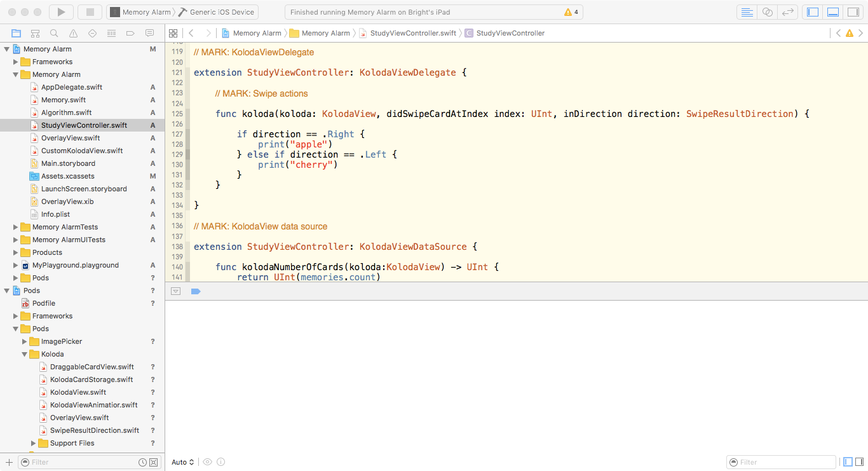Open the debug navigator tab
The image size is (868, 471).
coord(111,33)
